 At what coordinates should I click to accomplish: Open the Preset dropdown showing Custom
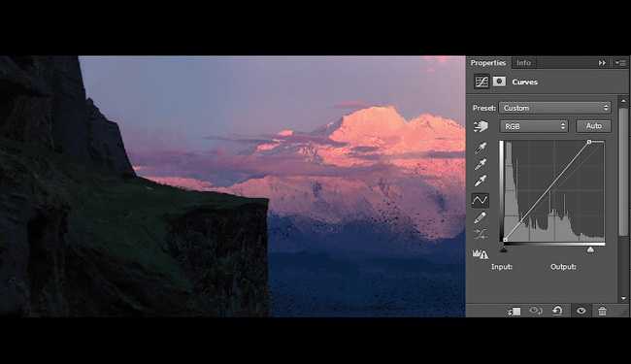pyautogui.click(x=555, y=108)
